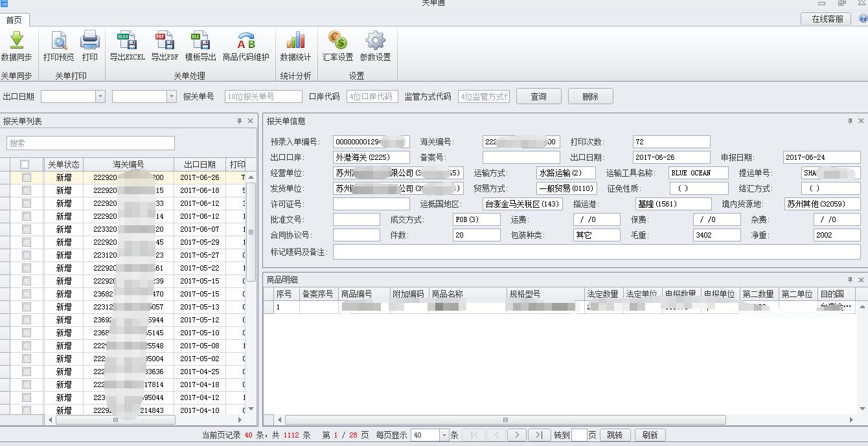Check the row dated 2017-05-13

[x=26, y=307]
